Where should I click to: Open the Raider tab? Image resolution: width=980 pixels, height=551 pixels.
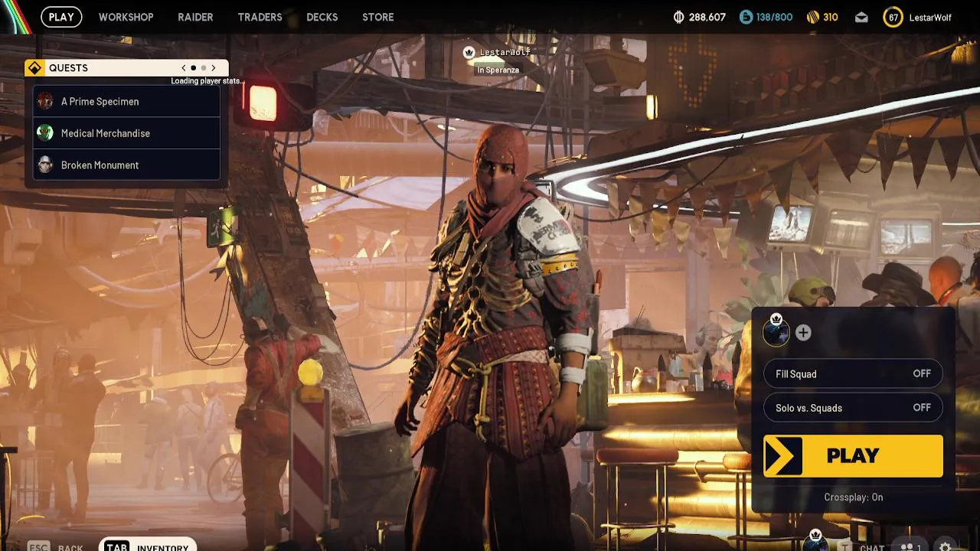[x=195, y=17]
